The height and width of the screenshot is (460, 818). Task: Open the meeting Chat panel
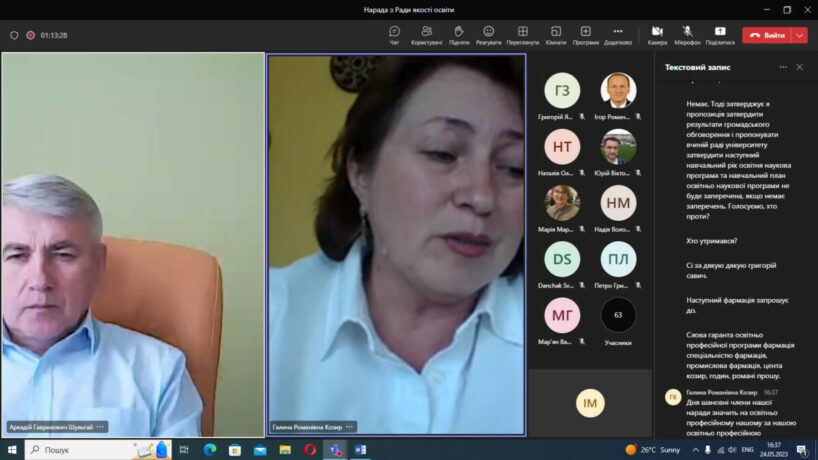tap(394, 34)
